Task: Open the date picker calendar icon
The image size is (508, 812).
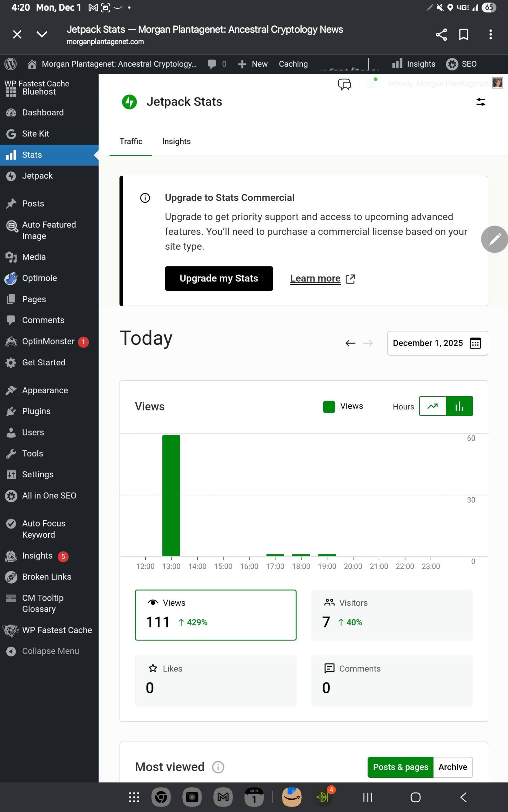Action: (475, 343)
